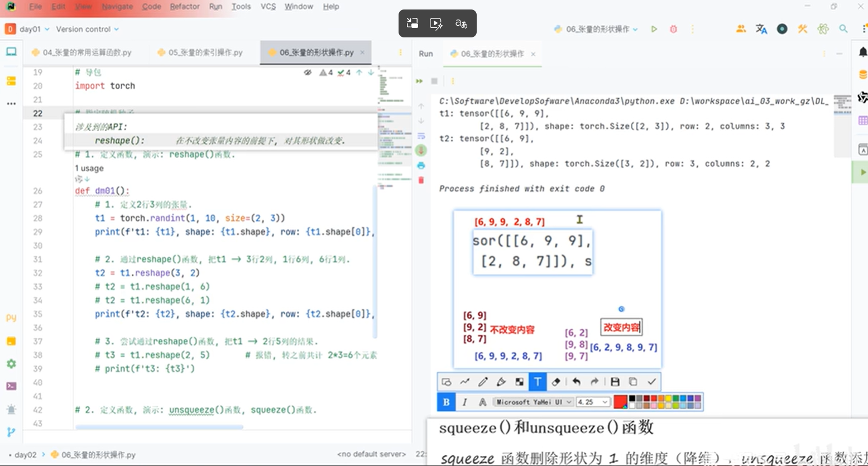Clear Run console with trash icon

click(421, 180)
